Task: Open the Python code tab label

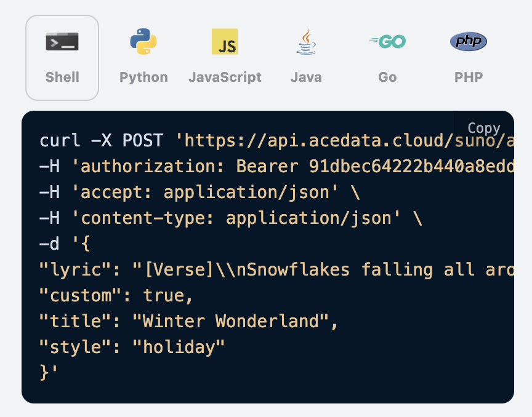Action: [x=143, y=77]
